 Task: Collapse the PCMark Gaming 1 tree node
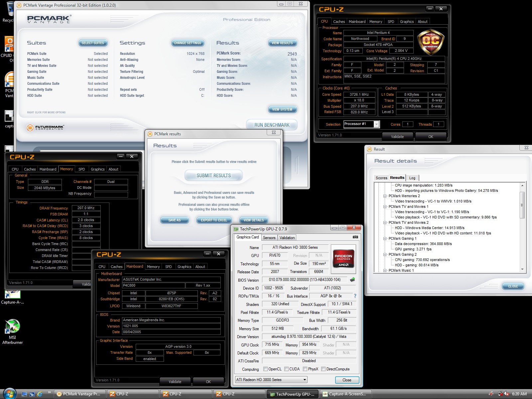(x=385, y=238)
